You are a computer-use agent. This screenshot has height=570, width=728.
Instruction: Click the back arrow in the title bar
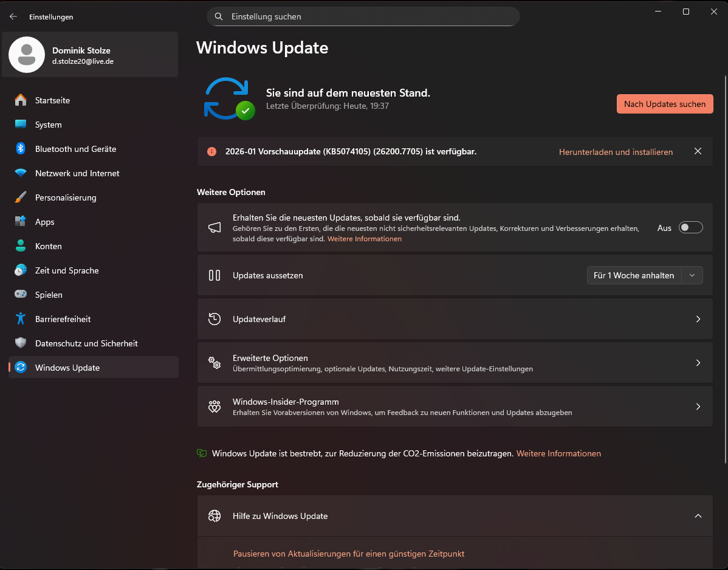click(x=13, y=16)
